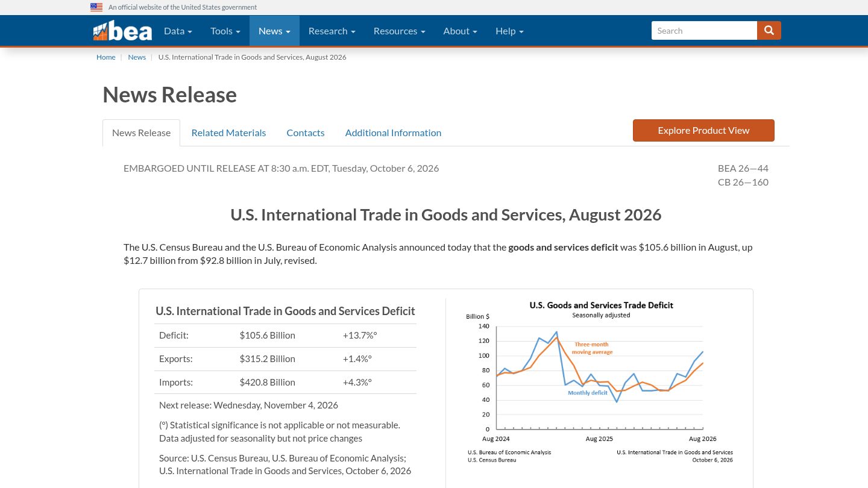Screen dimensions: 868x488
Task: Switch to the Related Materials tab
Action: (x=228, y=133)
